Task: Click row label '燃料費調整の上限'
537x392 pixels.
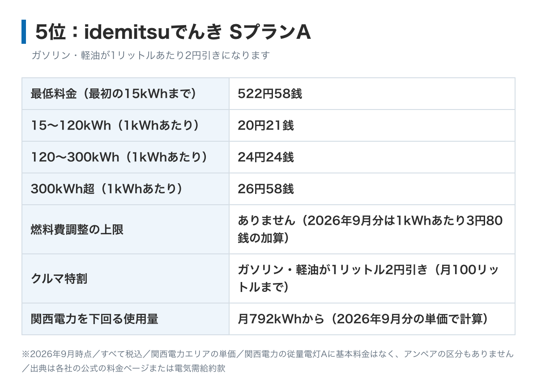Action: pos(77,230)
